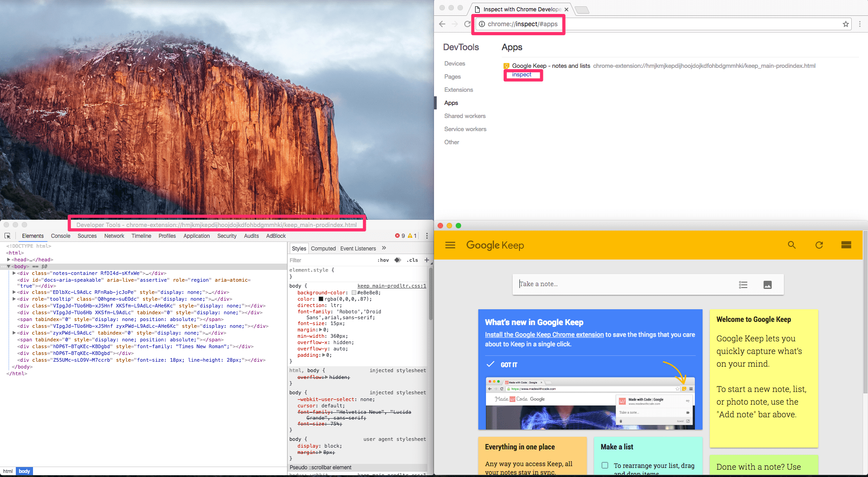Open the Event Listeners tab
This screenshot has height=477, width=868.
click(x=358, y=248)
